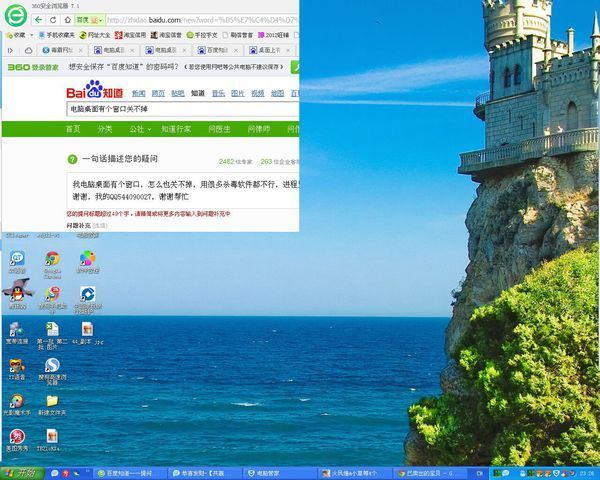Screen dimensions: 600x480
Task: Click the Baidu 知道 logo
Action: (95, 90)
